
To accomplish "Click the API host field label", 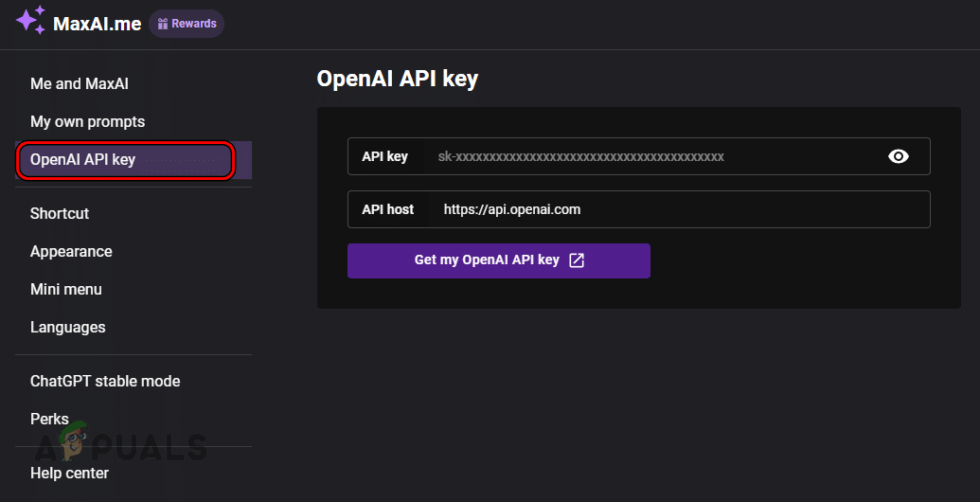I will click(x=388, y=209).
